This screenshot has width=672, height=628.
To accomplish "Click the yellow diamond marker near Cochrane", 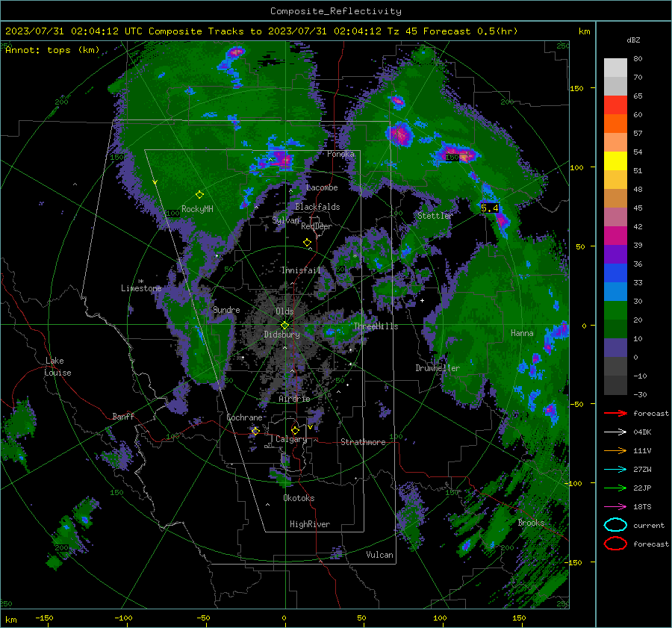I will pyautogui.click(x=255, y=431).
